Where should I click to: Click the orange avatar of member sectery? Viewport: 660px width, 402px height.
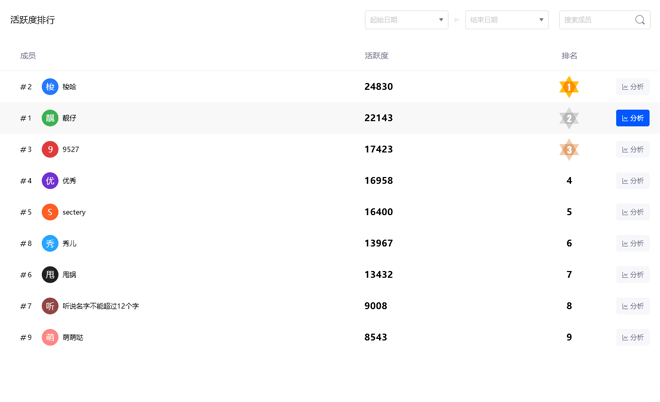[50, 212]
